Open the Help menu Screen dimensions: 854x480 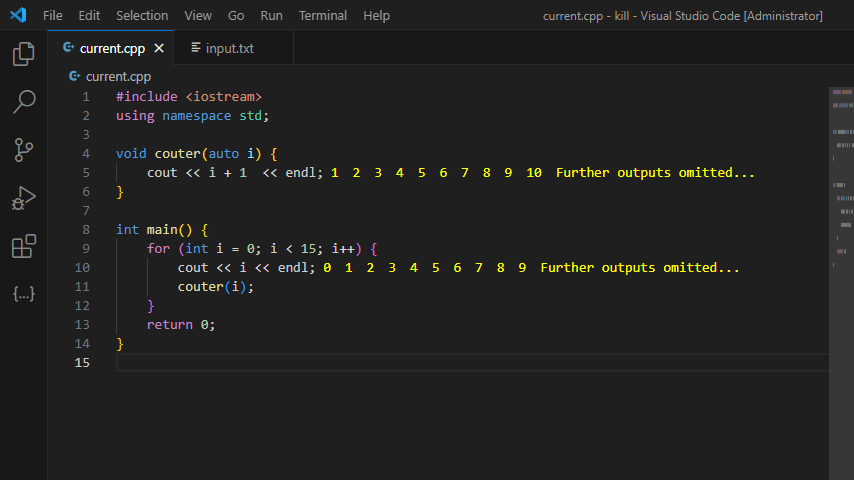click(x=376, y=16)
